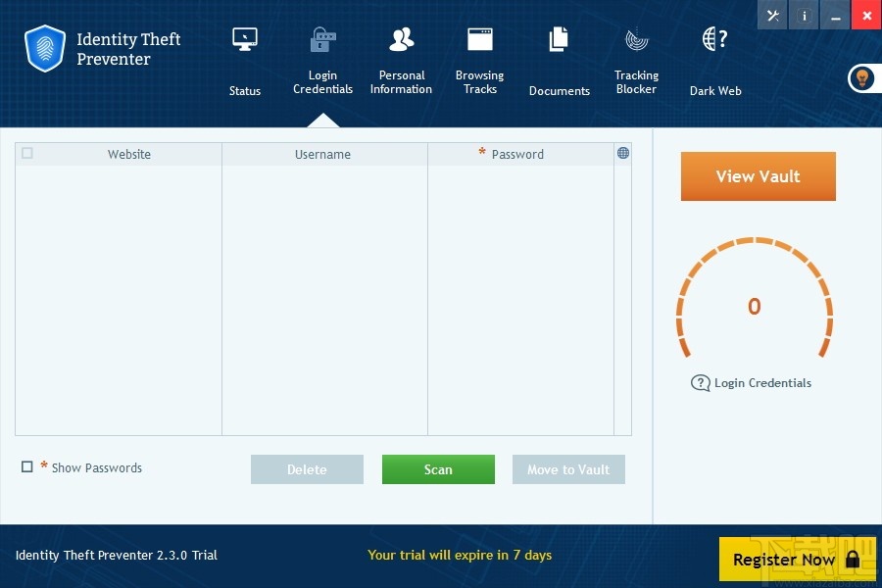Click the padlock icon on Register Now
The height and width of the screenshot is (588, 882).
[x=853, y=559]
